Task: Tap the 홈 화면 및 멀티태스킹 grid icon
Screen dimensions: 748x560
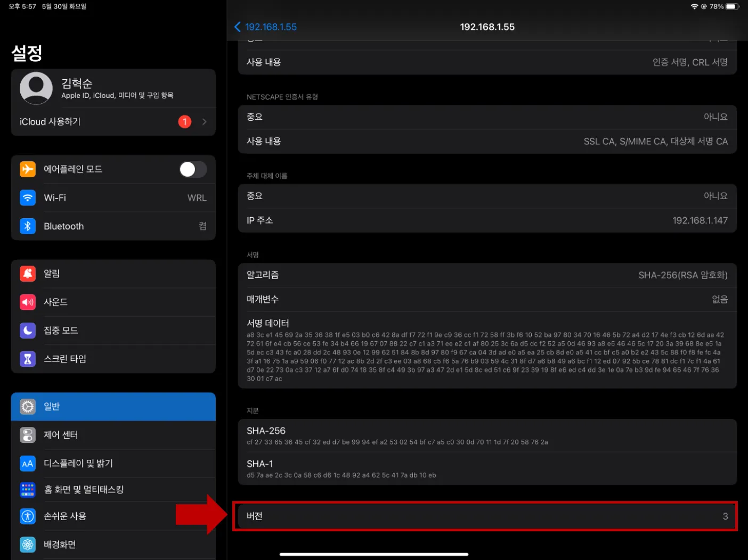Action: [28, 490]
